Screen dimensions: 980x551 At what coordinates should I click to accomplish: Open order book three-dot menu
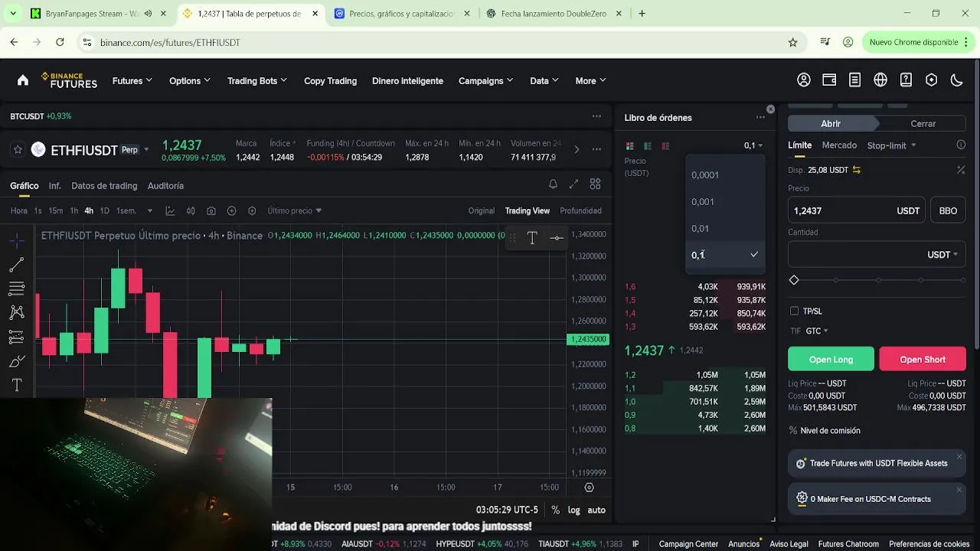(x=760, y=117)
